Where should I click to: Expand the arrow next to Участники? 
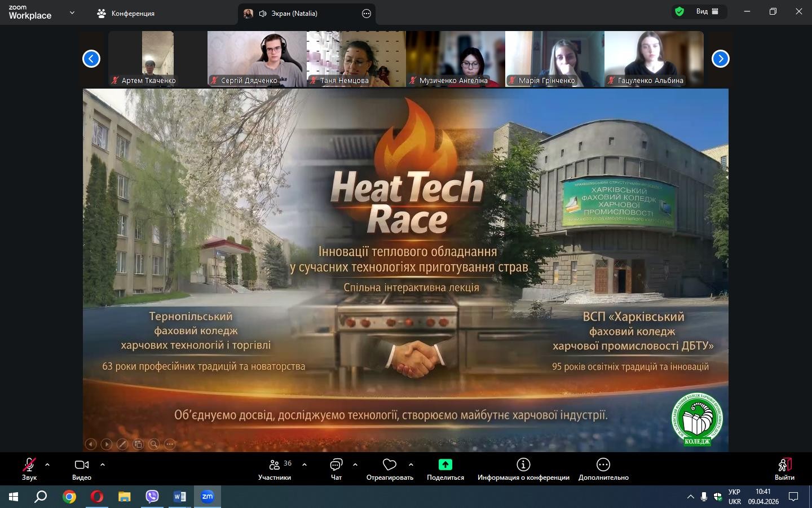click(304, 465)
